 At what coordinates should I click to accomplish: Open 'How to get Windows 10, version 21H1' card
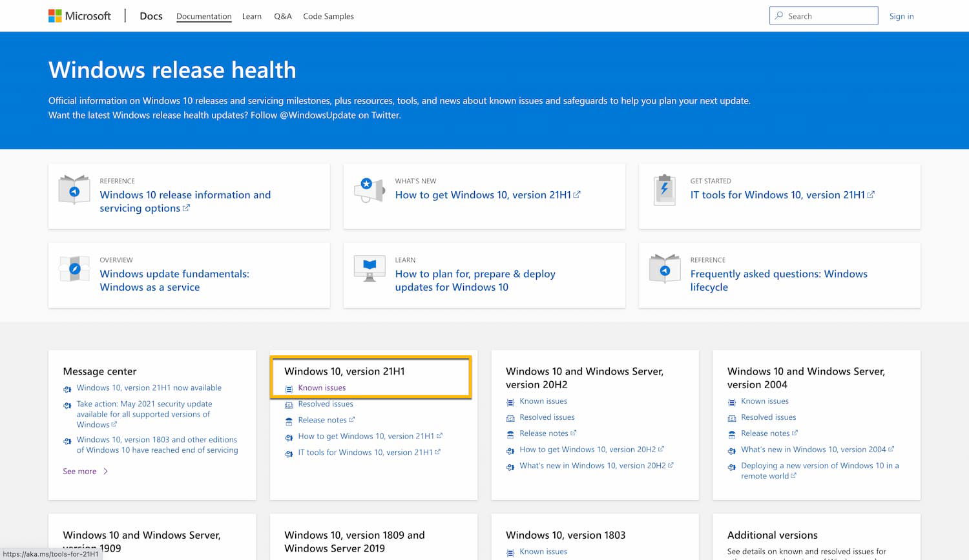[488, 194]
